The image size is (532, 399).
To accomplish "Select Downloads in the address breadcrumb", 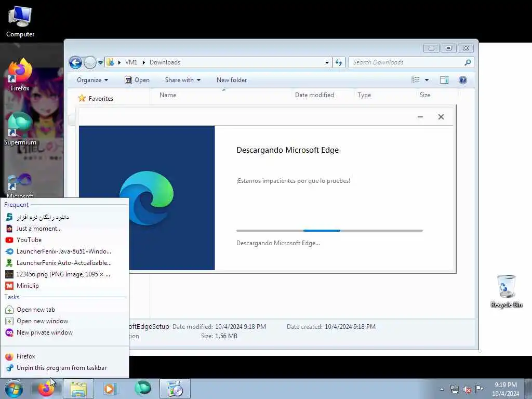I will 165,62.
